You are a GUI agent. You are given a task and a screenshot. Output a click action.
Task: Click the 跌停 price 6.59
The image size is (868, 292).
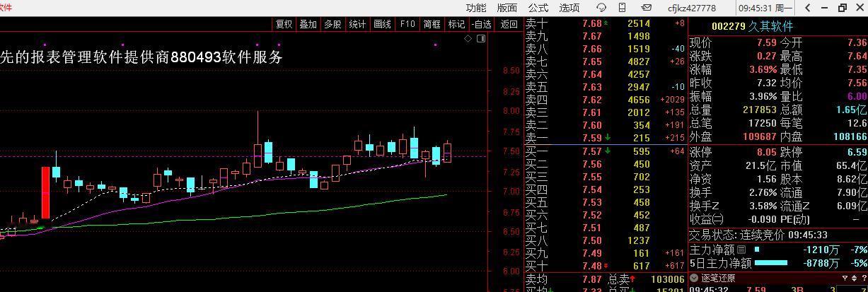(x=857, y=152)
